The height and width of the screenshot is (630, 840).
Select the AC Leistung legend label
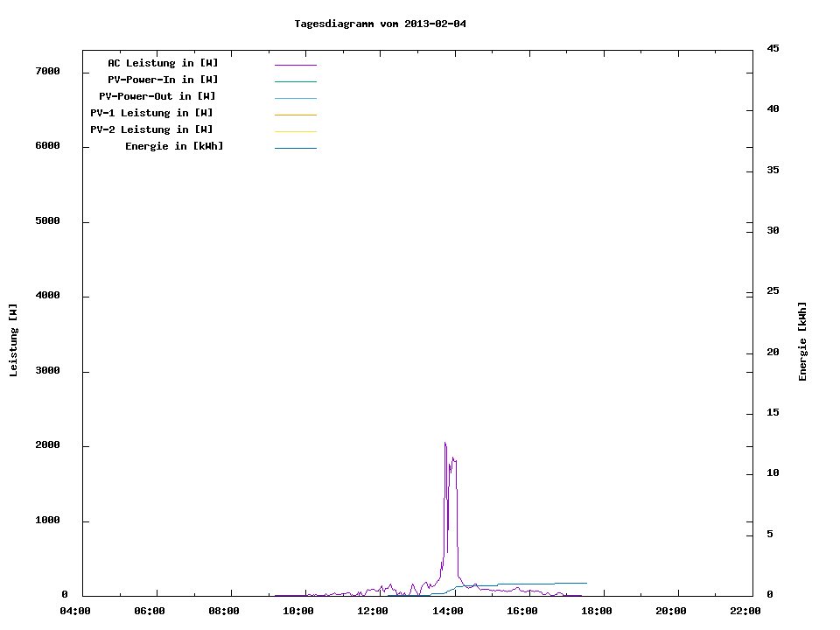tap(163, 63)
